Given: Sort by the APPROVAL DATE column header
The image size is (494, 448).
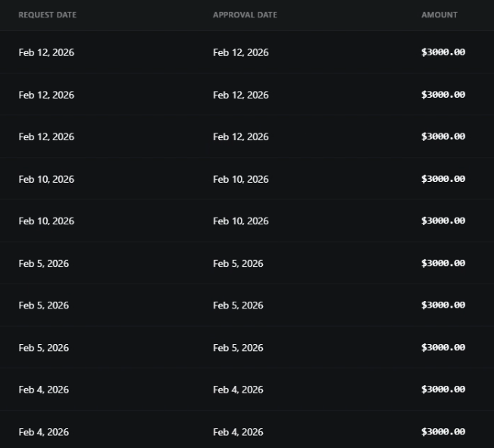Looking at the screenshot, I should tap(245, 15).
